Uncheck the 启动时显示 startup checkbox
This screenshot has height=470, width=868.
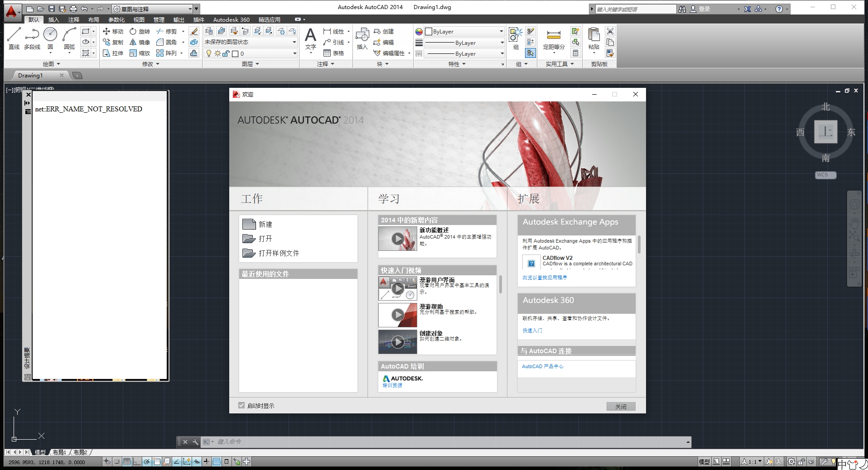[241, 405]
